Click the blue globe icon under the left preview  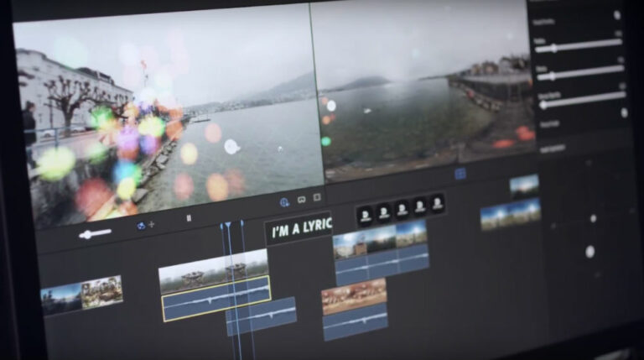pyautogui.click(x=284, y=202)
